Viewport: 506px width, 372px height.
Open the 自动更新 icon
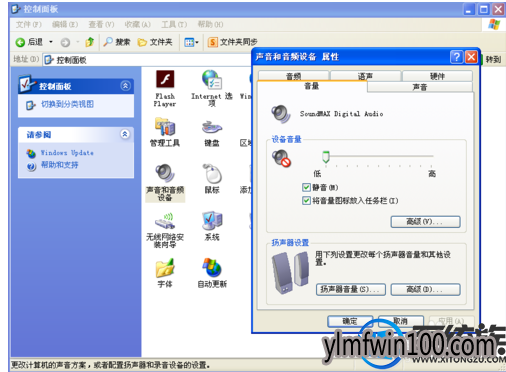click(212, 268)
